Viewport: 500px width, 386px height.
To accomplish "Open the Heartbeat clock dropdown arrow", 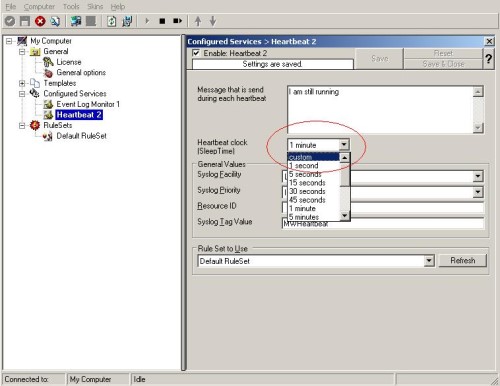I will click(x=344, y=145).
